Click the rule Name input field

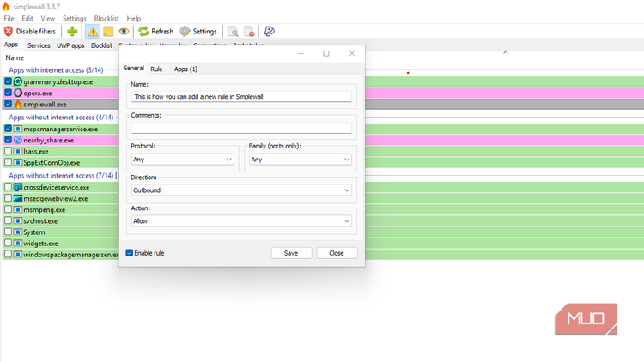point(241,96)
